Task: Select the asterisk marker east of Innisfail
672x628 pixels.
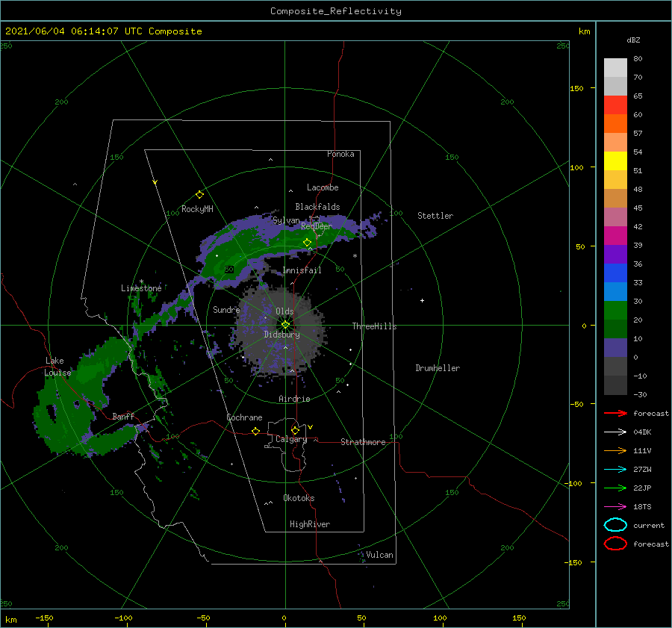Action: (355, 256)
